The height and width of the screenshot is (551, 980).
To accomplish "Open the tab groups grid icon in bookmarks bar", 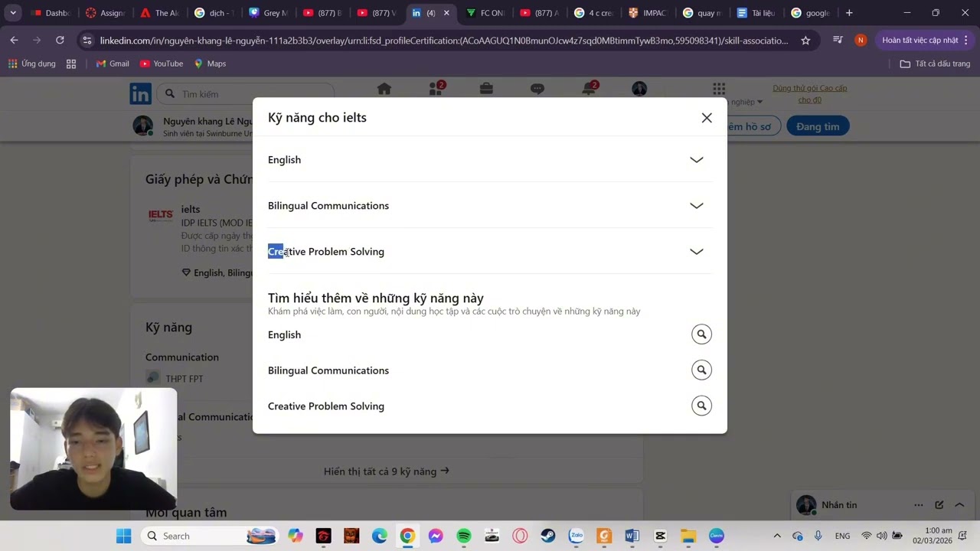I will (71, 64).
